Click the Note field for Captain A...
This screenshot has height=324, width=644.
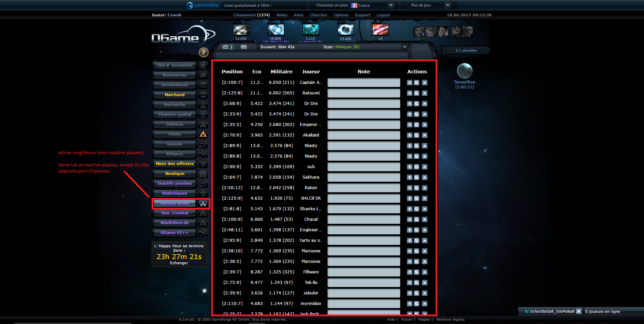click(x=363, y=83)
